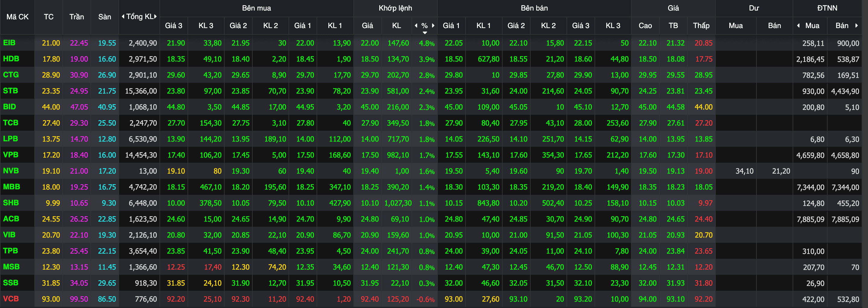Open STB stock ticker
Screen dimensions: 868x308
[11, 91]
